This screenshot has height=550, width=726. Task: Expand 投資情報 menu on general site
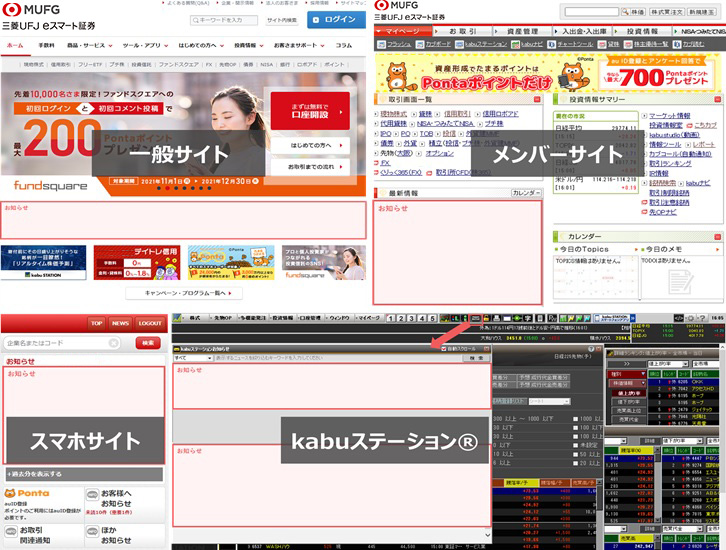point(249,45)
